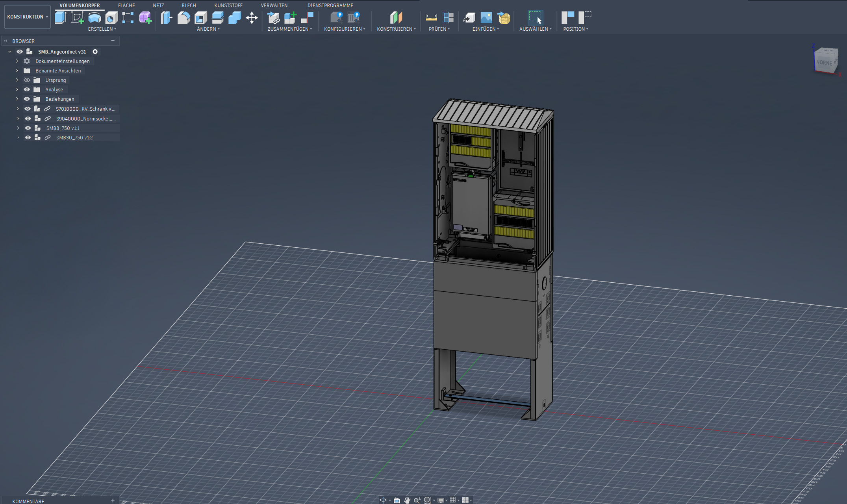Hide the S9040000_Normsockel component
The image size is (847, 504).
[28, 119]
